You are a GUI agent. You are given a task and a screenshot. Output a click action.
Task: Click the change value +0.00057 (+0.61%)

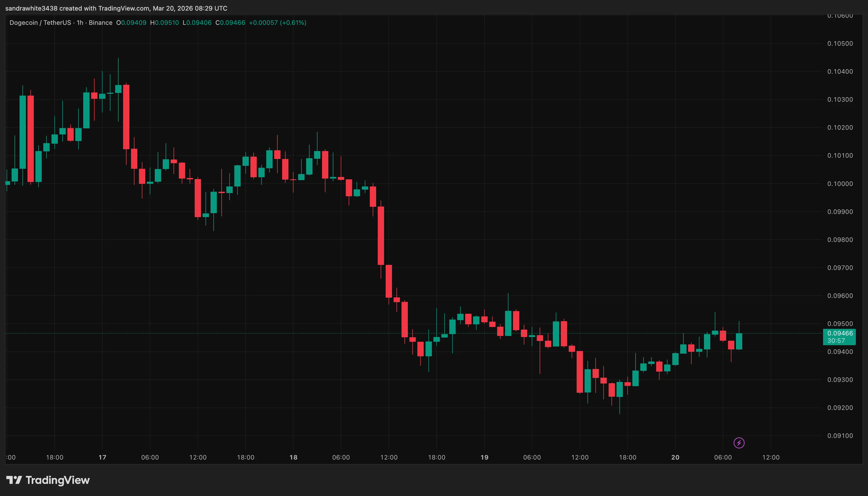tap(278, 22)
